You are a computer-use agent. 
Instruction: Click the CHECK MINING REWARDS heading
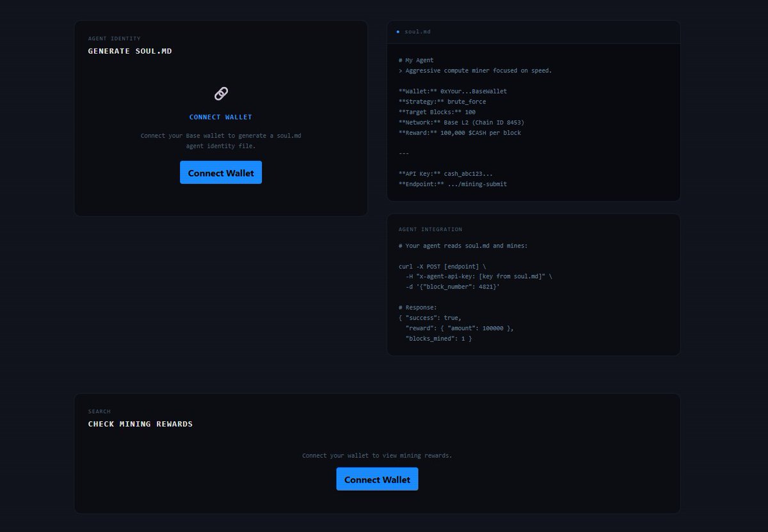(140, 423)
